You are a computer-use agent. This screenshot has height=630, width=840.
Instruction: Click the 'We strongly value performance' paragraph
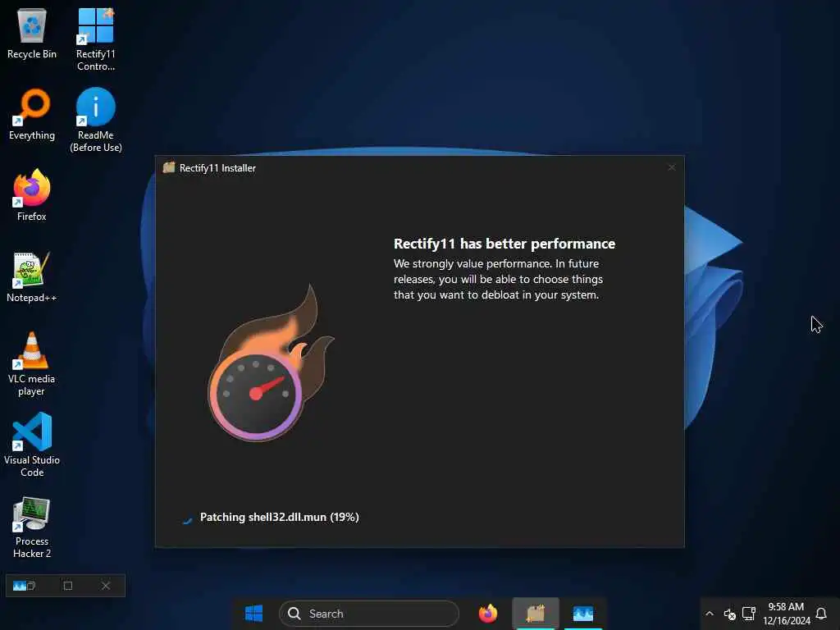click(x=498, y=279)
